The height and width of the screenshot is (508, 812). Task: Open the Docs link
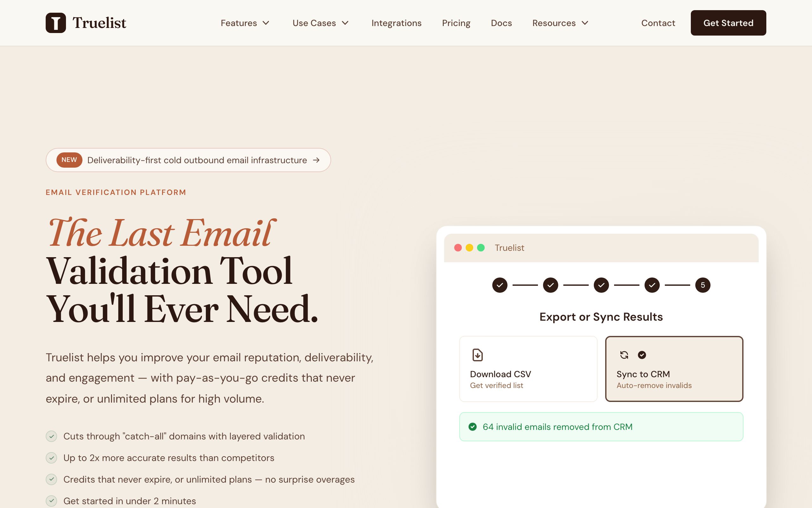(x=501, y=23)
